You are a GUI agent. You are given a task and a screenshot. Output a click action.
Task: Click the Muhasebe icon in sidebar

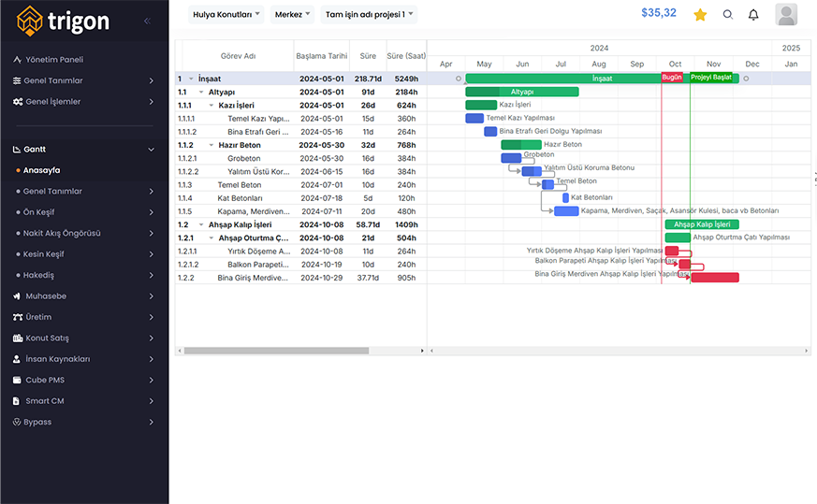[17, 296]
